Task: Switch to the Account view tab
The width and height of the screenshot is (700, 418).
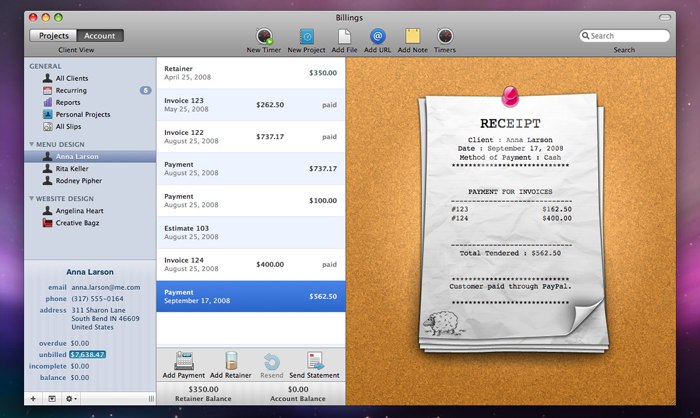Action: pyautogui.click(x=99, y=36)
